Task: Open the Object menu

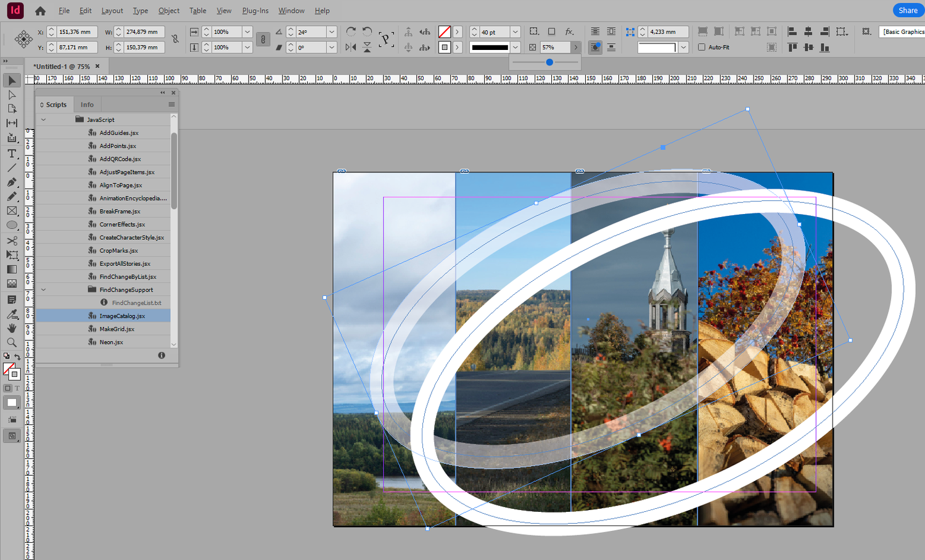Action: (169, 10)
